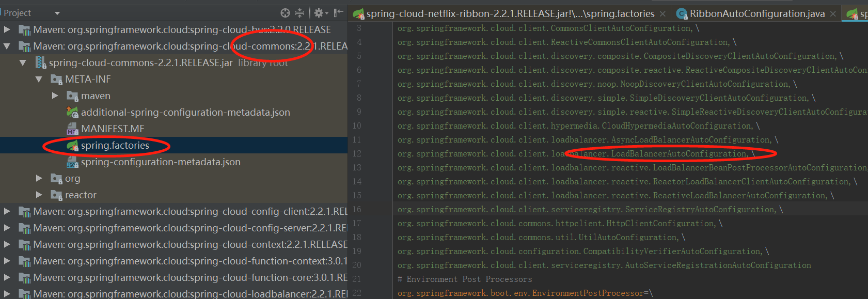Hide the Project panel with the hide icon
Screen dimensions: 868x299
(339, 13)
